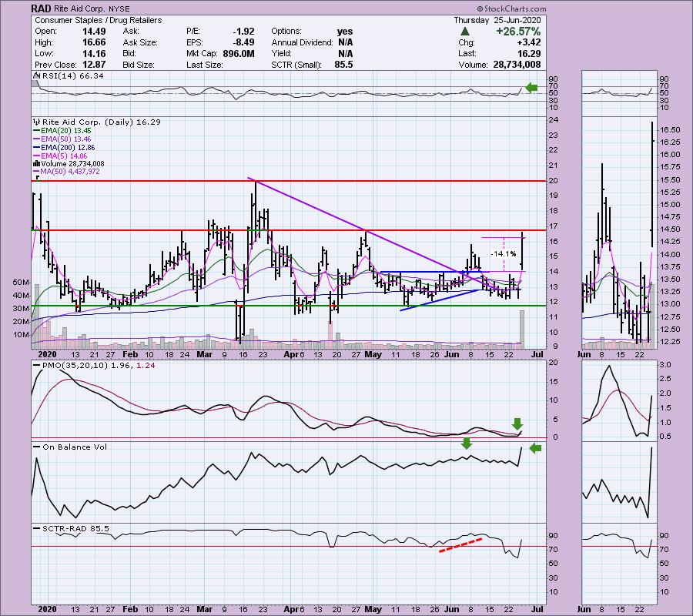Click the EPS value -8.49
The width and height of the screenshot is (693, 616).
pos(243,42)
